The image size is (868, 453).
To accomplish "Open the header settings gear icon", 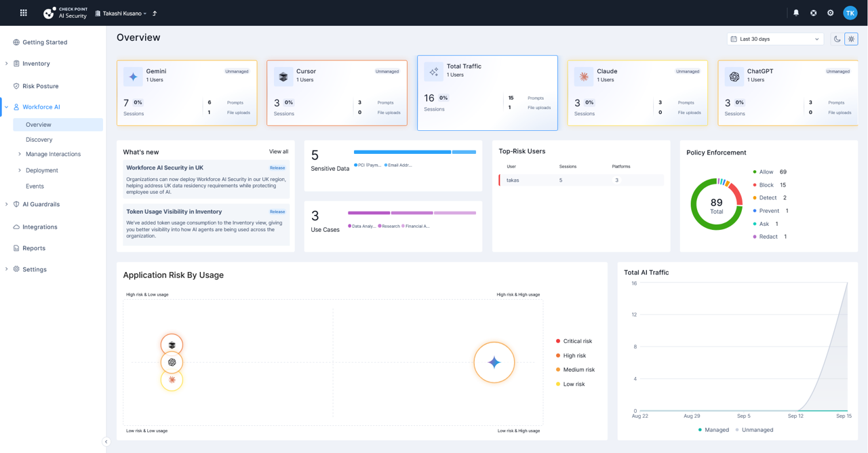I will click(x=830, y=13).
